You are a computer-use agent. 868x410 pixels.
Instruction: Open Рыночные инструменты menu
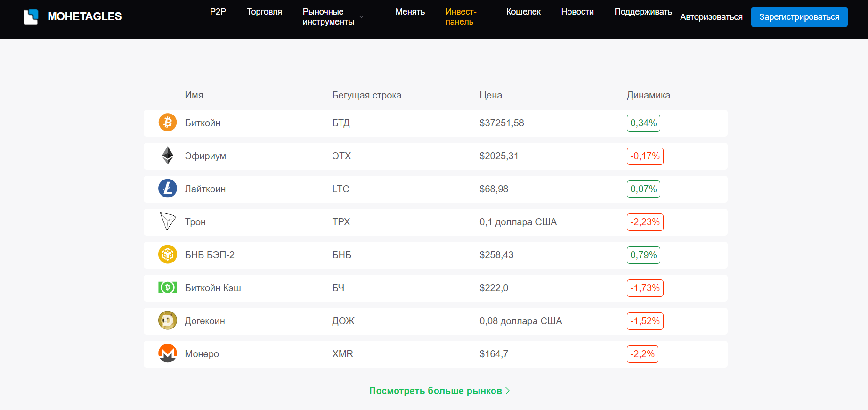click(328, 17)
